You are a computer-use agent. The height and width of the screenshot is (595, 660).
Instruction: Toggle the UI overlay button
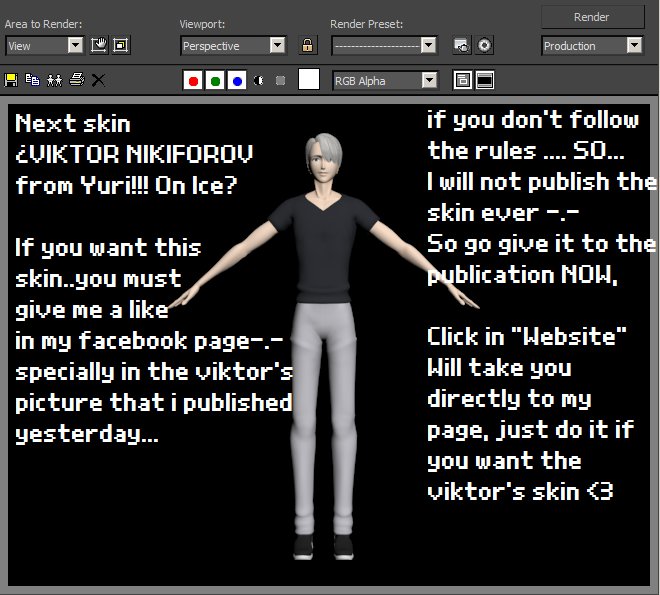click(x=463, y=80)
